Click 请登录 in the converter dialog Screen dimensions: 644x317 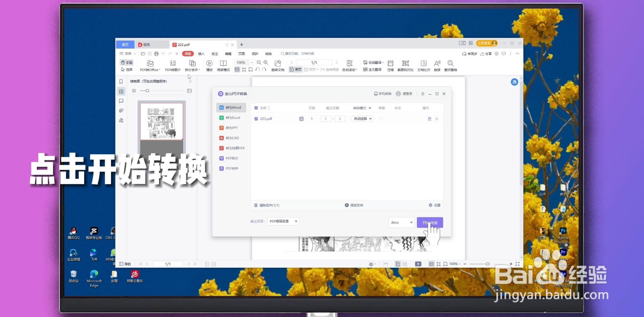click(404, 93)
